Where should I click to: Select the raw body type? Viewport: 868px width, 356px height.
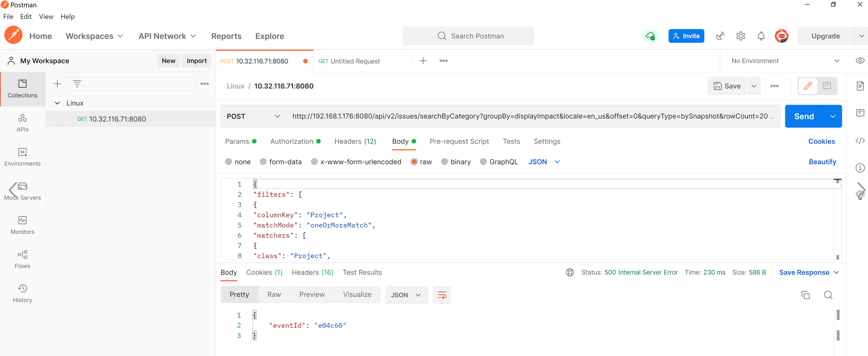(414, 162)
